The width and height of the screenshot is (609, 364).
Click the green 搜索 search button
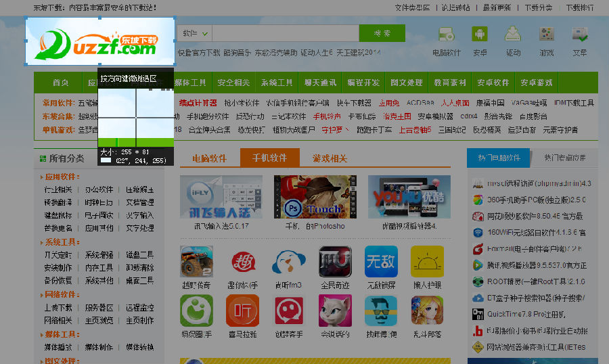pyautogui.click(x=382, y=33)
